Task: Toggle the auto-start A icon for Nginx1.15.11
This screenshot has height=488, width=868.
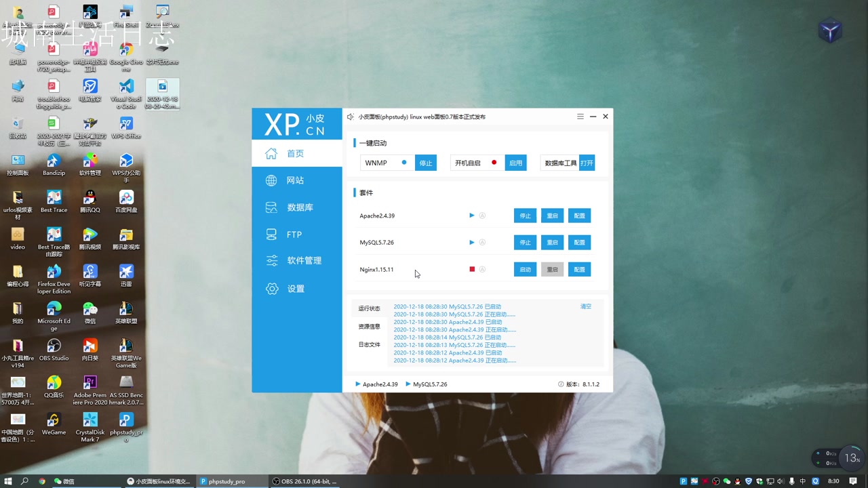Action: coord(482,270)
